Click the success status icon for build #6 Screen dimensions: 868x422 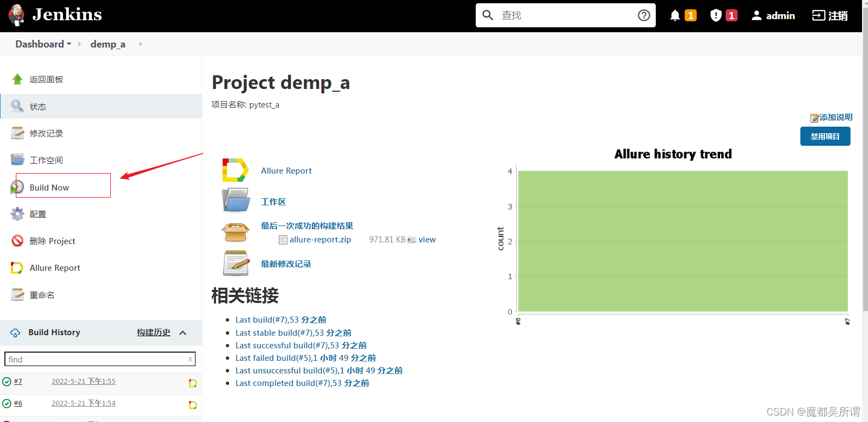pyautogui.click(x=7, y=403)
